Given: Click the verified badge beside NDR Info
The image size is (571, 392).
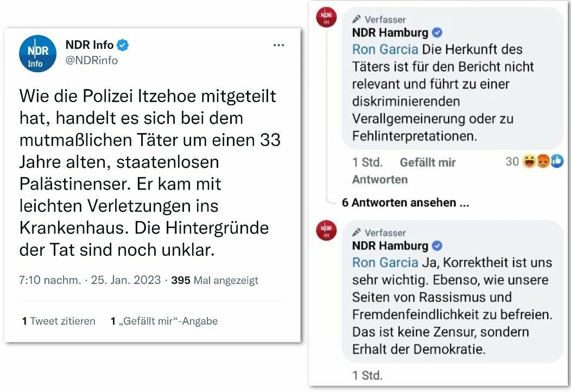Looking at the screenshot, I should [123, 46].
